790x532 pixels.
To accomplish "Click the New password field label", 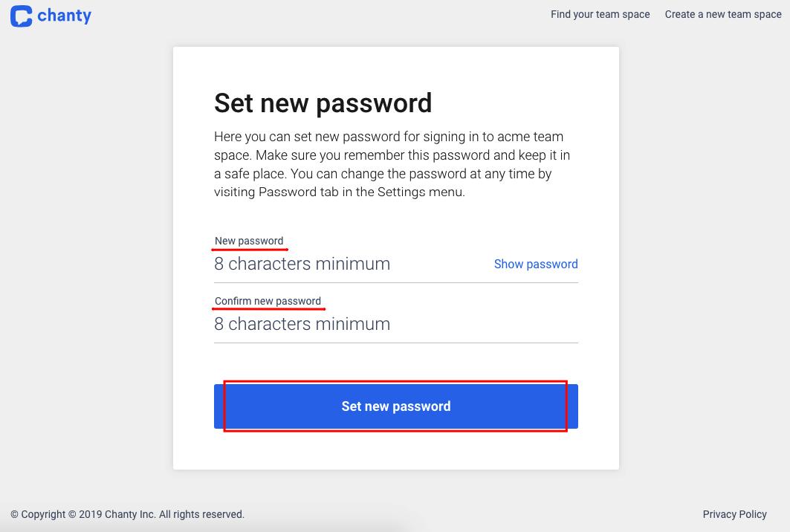I will coord(249,241).
